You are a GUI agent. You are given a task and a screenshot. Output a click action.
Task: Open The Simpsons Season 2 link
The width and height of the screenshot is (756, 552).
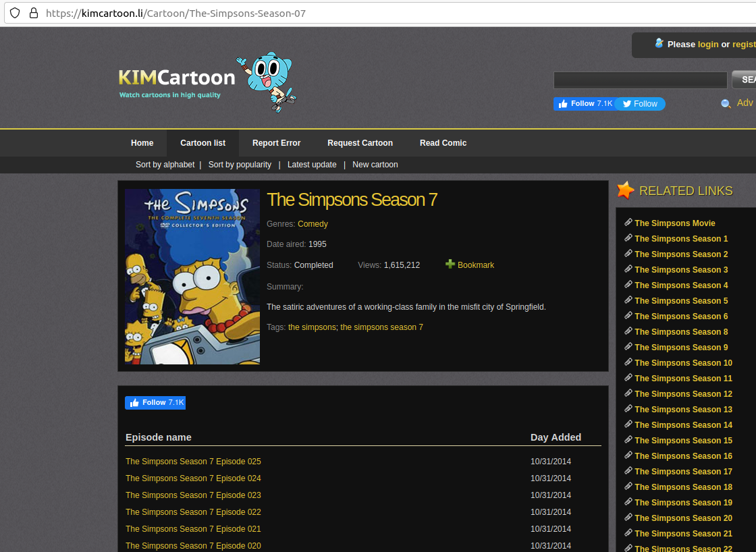(681, 254)
